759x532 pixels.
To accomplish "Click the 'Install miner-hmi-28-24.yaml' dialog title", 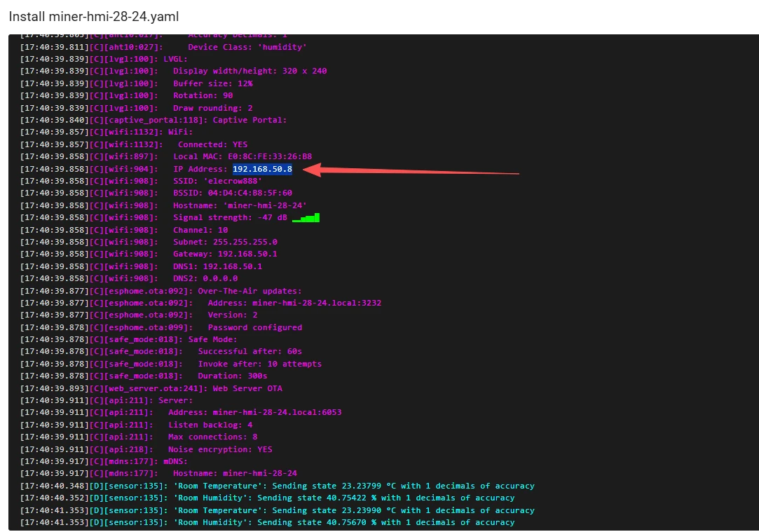I will click(93, 15).
